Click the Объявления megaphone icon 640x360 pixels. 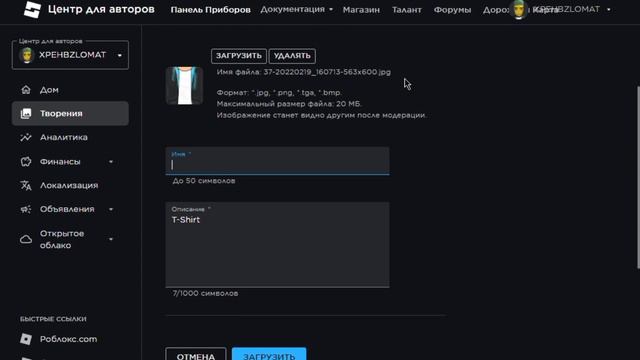coord(26,209)
